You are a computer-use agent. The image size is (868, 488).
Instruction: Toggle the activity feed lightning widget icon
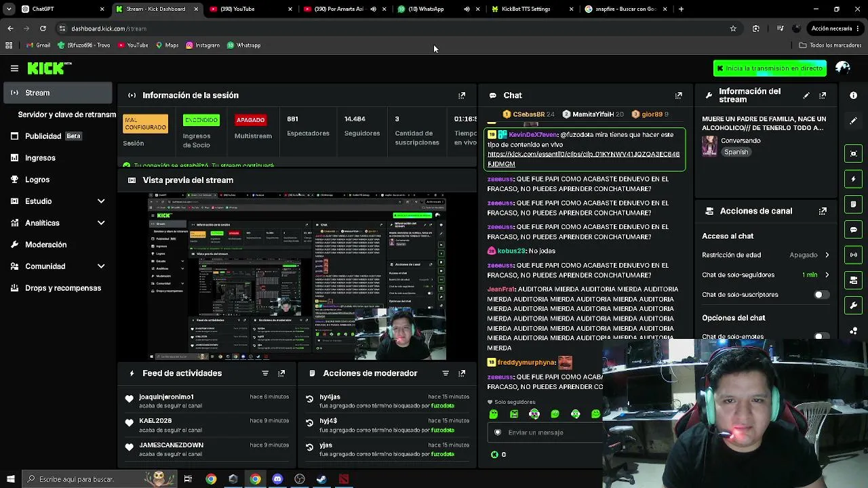[x=854, y=179]
